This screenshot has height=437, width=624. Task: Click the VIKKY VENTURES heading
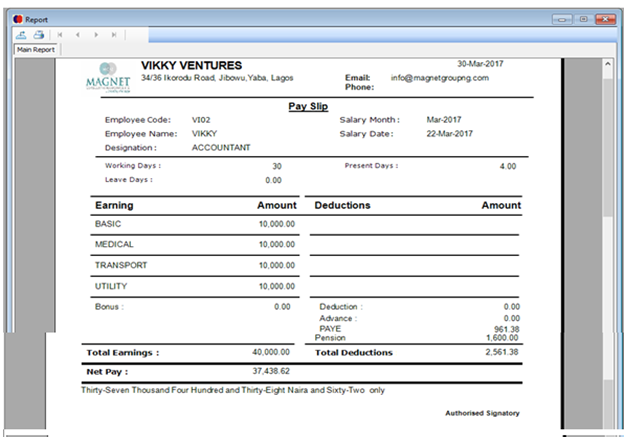click(x=191, y=65)
